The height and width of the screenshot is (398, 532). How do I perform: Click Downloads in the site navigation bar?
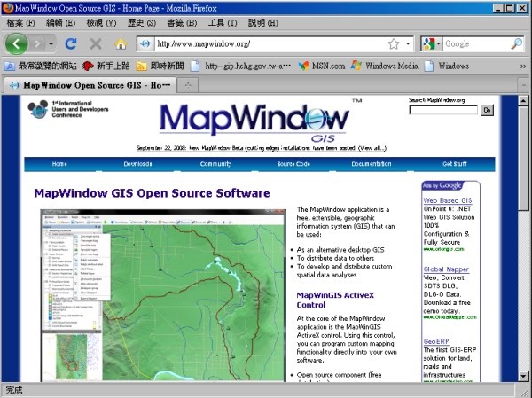[x=137, y=164]
